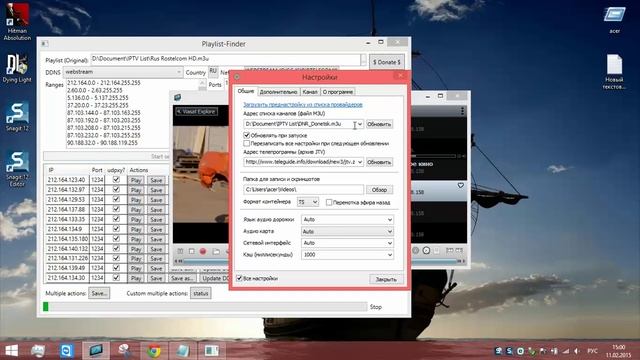Screen dimensions: 640x360
Task: Open the M3U channel list address dropdown
Action: [x=360, y=124]
